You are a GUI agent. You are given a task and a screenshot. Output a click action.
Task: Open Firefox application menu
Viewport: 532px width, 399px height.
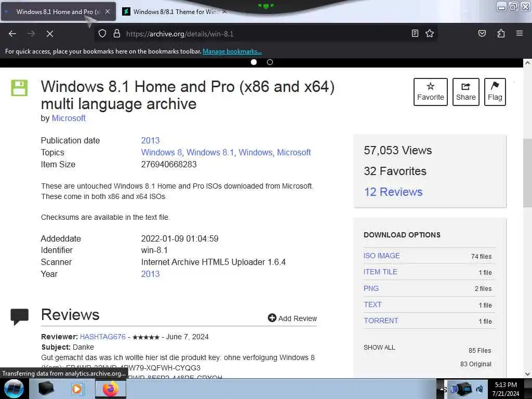tap(519, 33)
